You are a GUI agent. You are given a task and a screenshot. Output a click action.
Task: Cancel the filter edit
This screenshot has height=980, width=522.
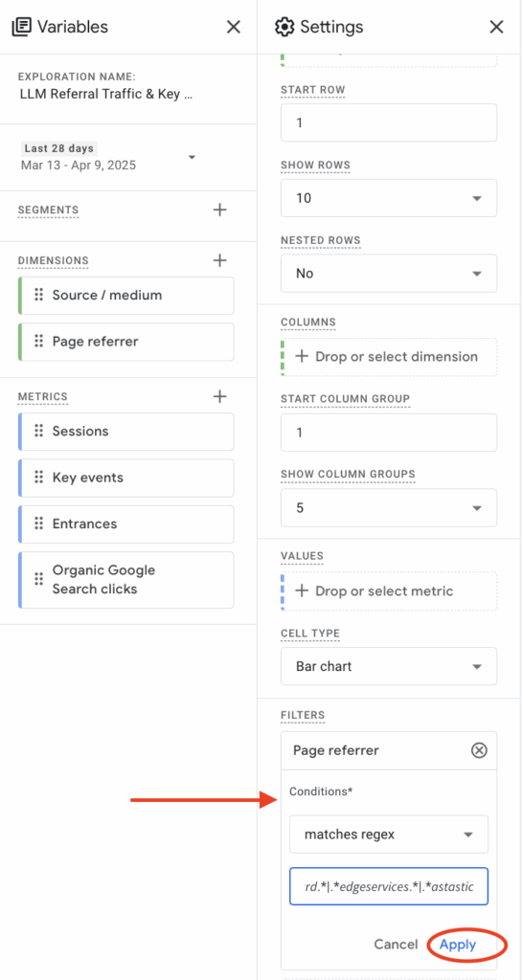[x=396, y=945]
